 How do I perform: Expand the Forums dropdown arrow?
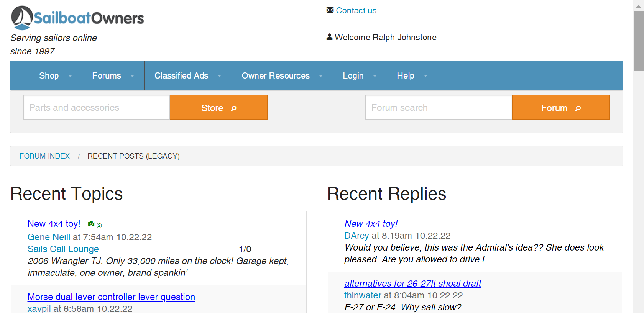(x=132, y=76)
